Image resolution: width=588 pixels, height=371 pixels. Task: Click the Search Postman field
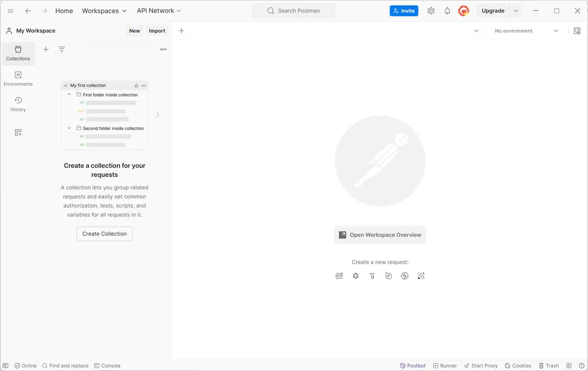(x=293, y=10)
